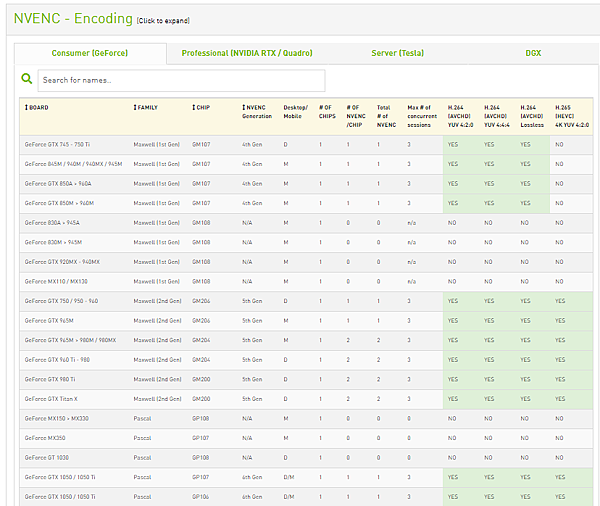Click GP108 chip in MX150 > MX330 row
The width and height of the screenshot is (600, 506).
pyautogui.click(x=201, y=419)
